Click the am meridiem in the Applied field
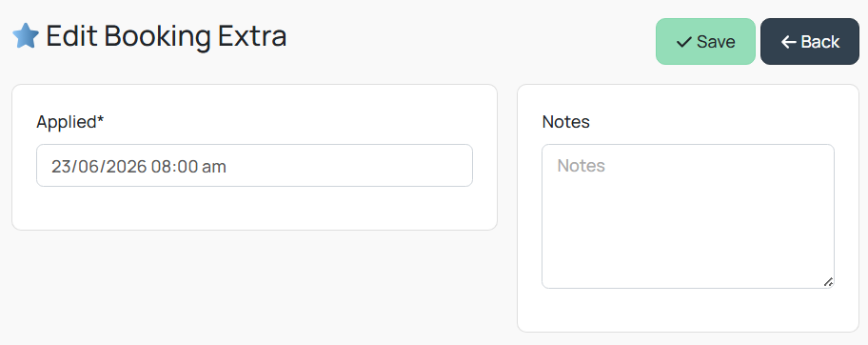The image size is (868, 345). coord(214,168)
